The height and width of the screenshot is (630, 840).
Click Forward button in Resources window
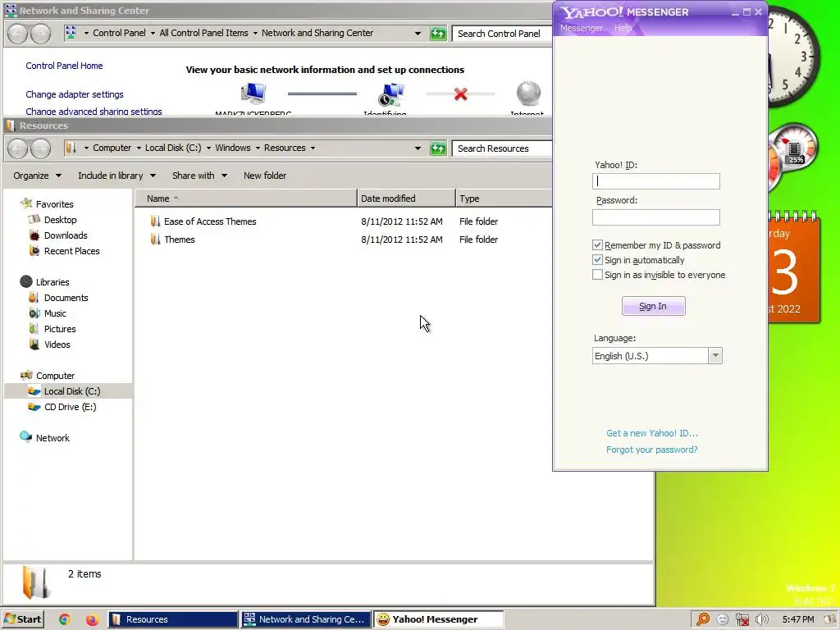coord(40,148)
